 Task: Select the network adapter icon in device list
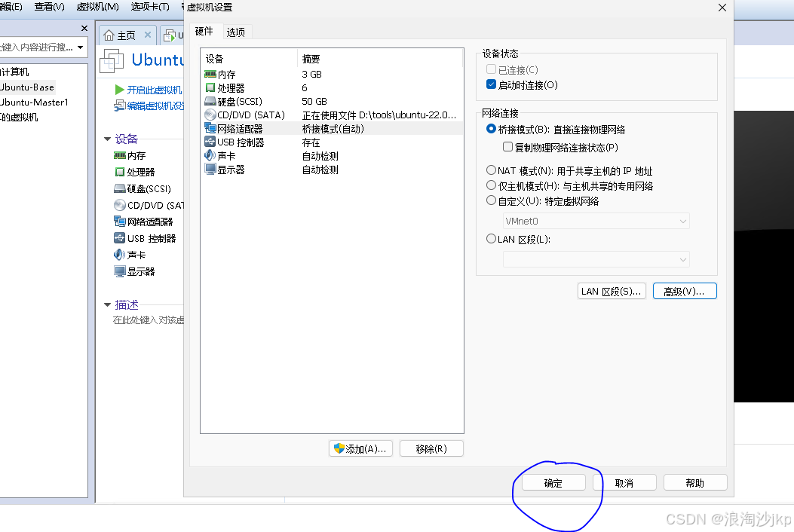[210, 129]
